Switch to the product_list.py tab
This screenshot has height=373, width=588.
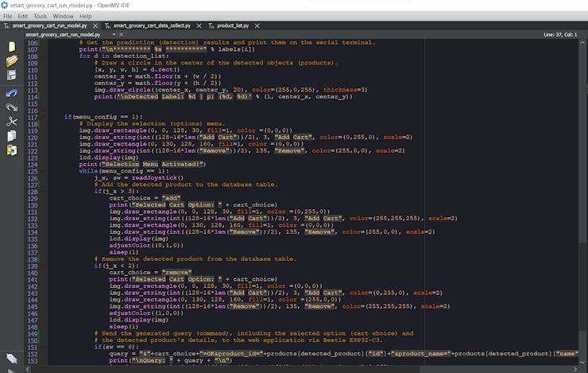coord(232,25)
